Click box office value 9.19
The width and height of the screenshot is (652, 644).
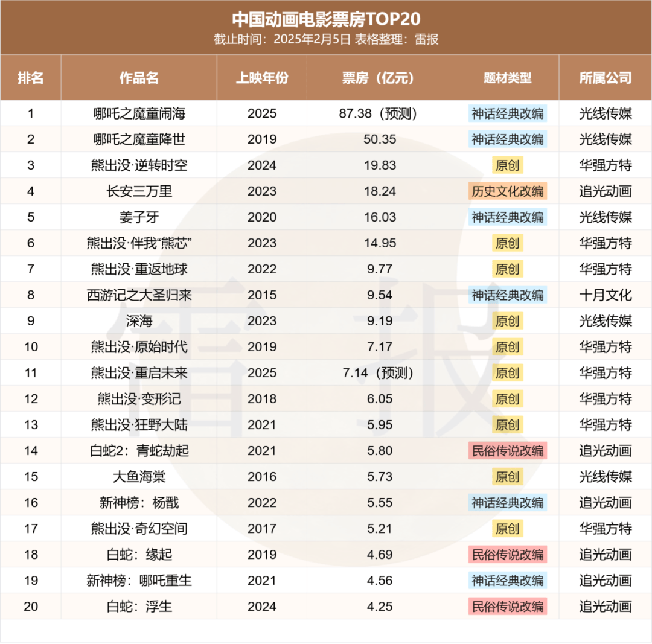pos(380,321)
